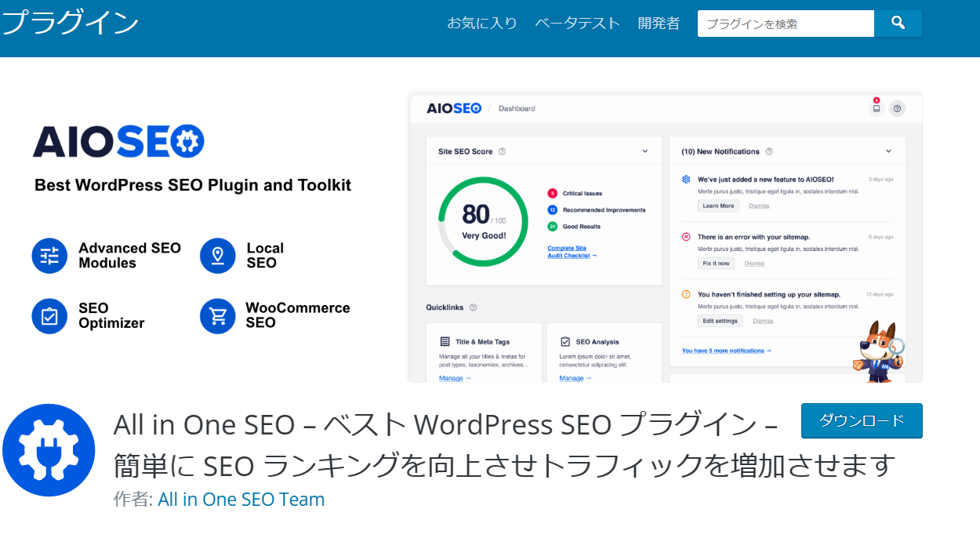This screenshot has height=549, width=980.
Task: Click the help icon beside Site SEO Score
Action: [502, 151]
